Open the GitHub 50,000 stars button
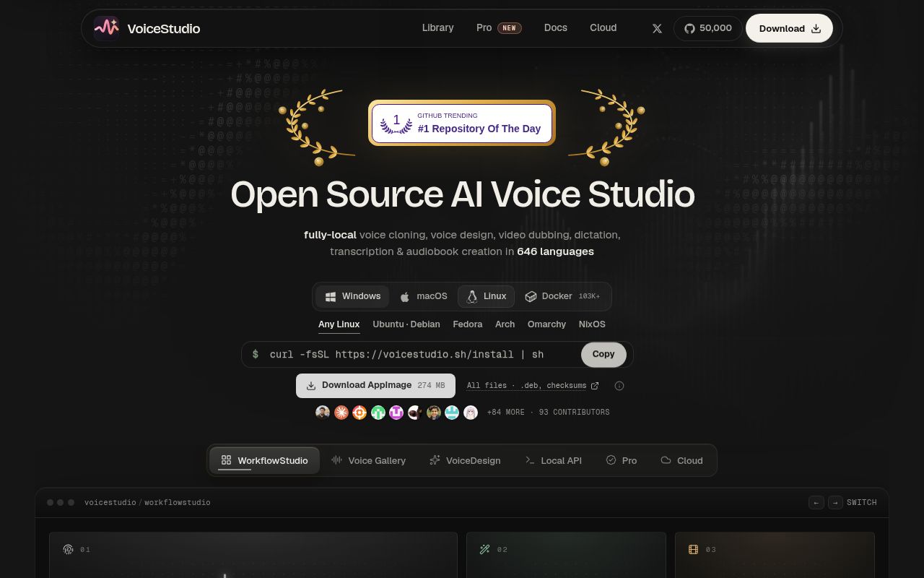The height and width of the screenshot is (578, 924). (x=708, y=28)
